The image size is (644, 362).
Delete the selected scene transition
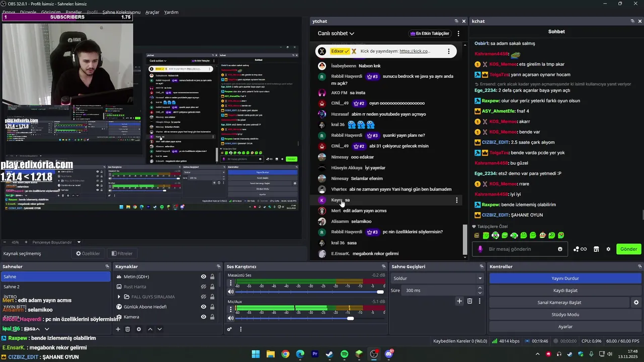pyautogui.click(x=469, y=301)
